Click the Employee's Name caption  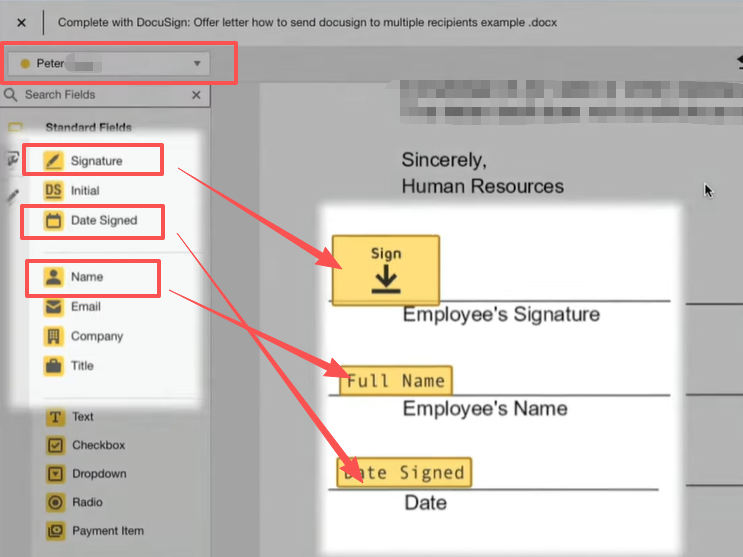485,409
